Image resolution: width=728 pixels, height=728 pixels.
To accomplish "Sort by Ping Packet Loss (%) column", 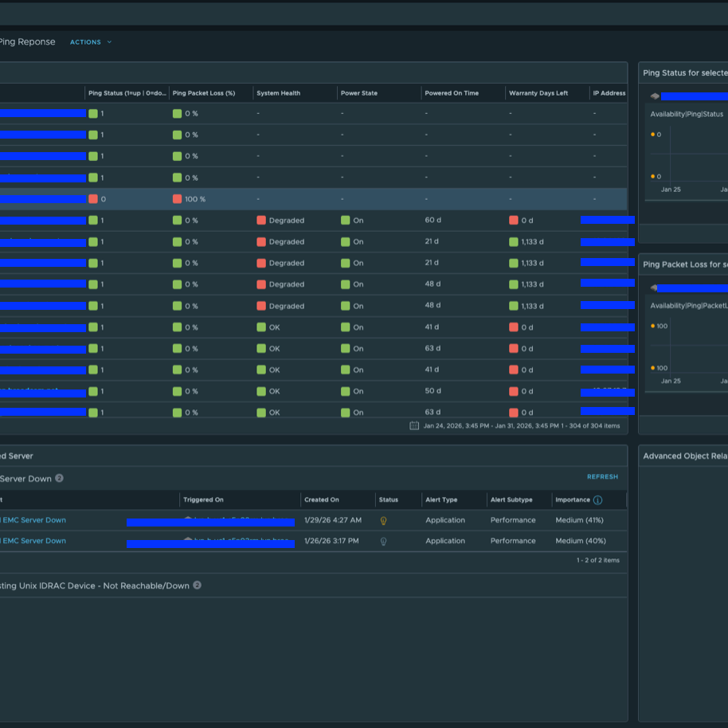I will tap(203, 93).
